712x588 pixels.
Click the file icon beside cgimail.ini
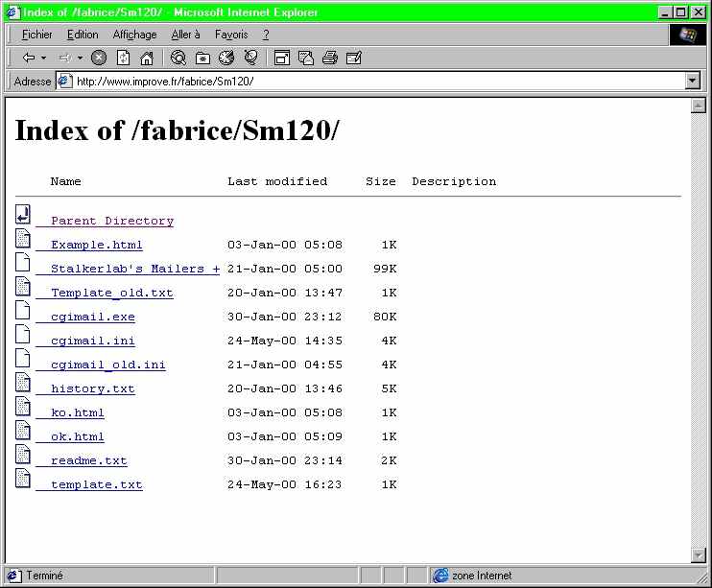tap(23, 335)
